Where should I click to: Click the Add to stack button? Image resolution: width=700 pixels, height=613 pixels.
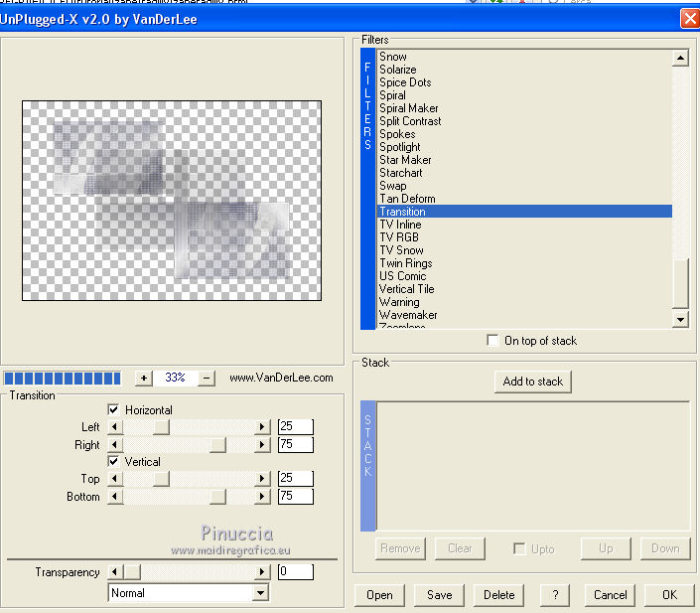coord(532,382)
